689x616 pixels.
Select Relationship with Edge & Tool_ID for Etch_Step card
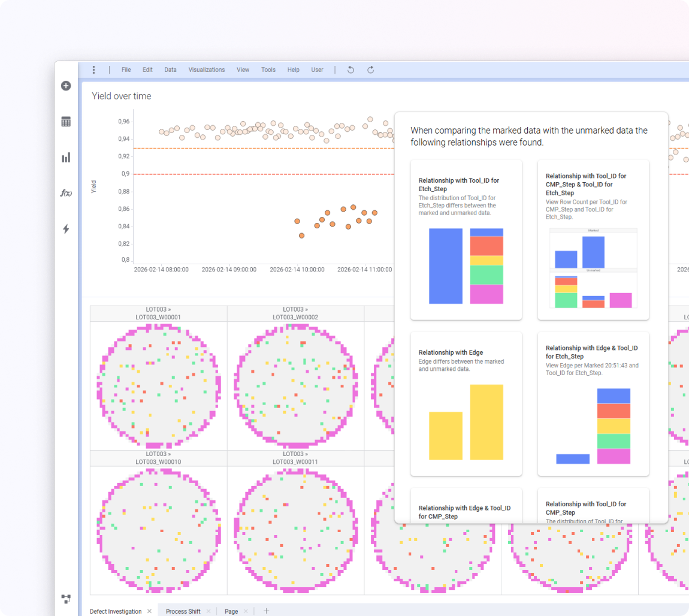pyautogui.click(x=593, y=404)
